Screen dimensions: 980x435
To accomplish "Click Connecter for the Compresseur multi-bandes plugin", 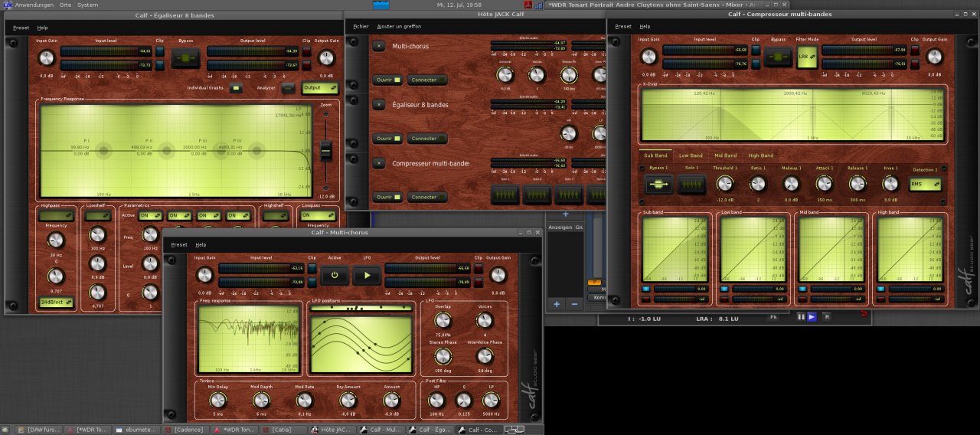I will point(426,197).
